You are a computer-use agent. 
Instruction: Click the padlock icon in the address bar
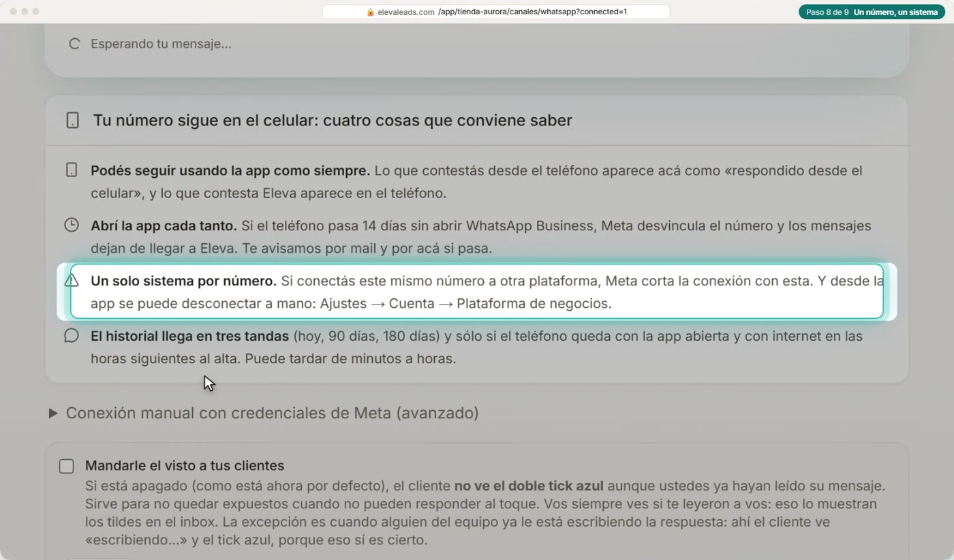[371, 12]
